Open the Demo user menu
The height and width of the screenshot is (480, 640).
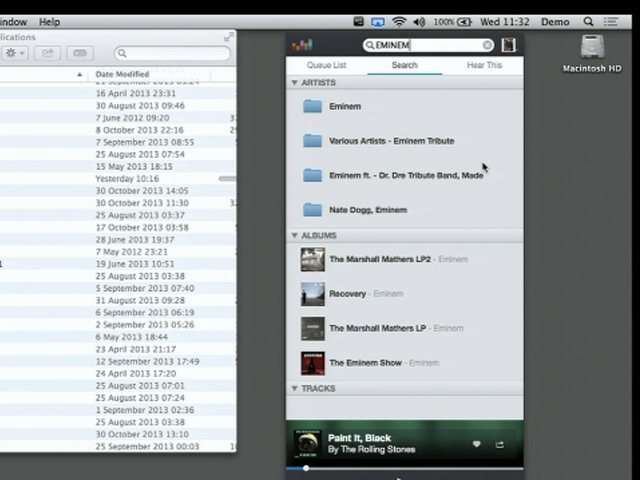555,22
